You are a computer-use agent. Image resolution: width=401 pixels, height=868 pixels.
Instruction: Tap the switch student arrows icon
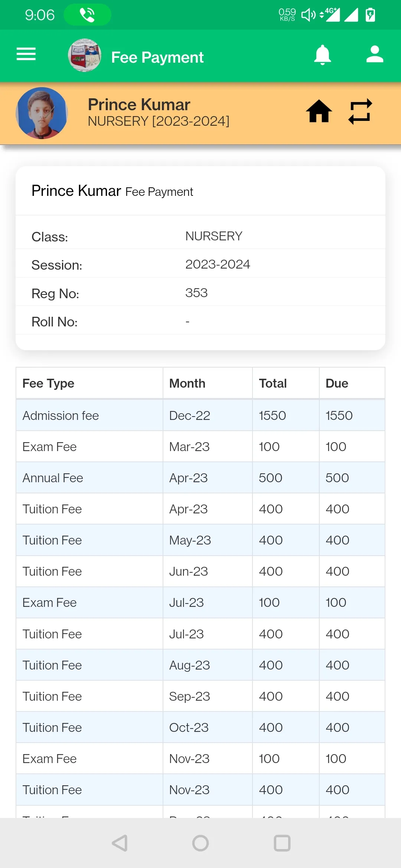coord(360,111)
